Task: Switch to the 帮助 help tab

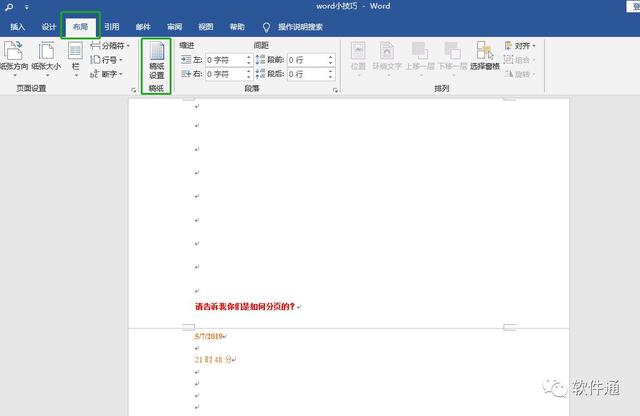Action: [x=237, y=27]
